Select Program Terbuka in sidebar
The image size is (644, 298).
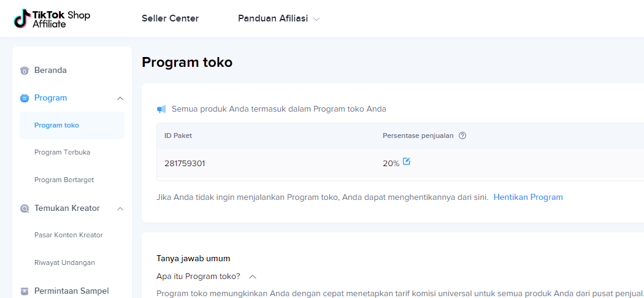(62, 152)
